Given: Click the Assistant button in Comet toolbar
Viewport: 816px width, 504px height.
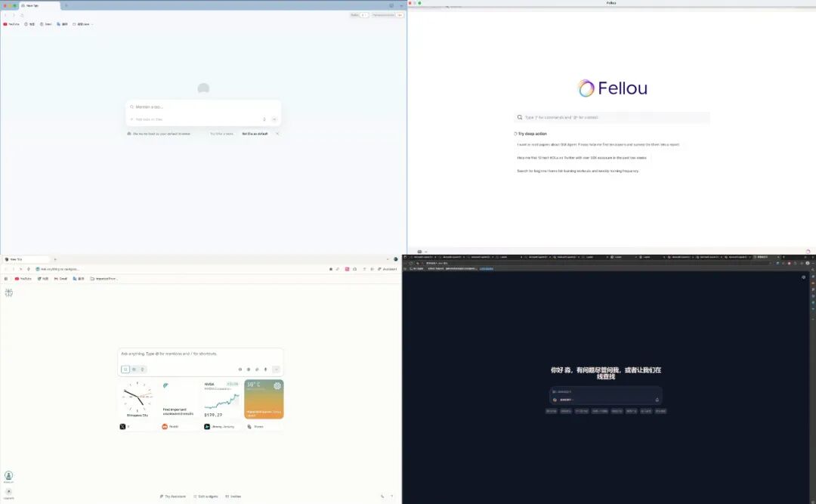Looking at the screenshot, I should click(x=387, y=269).
